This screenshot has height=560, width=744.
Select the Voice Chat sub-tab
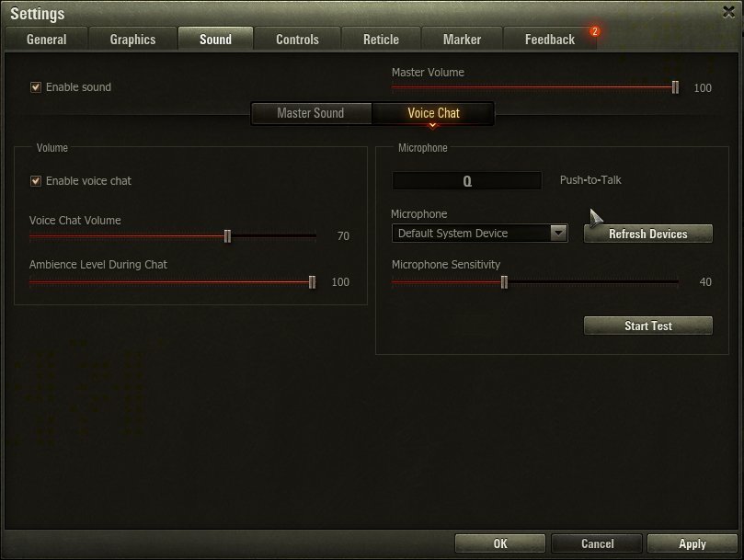433,113
